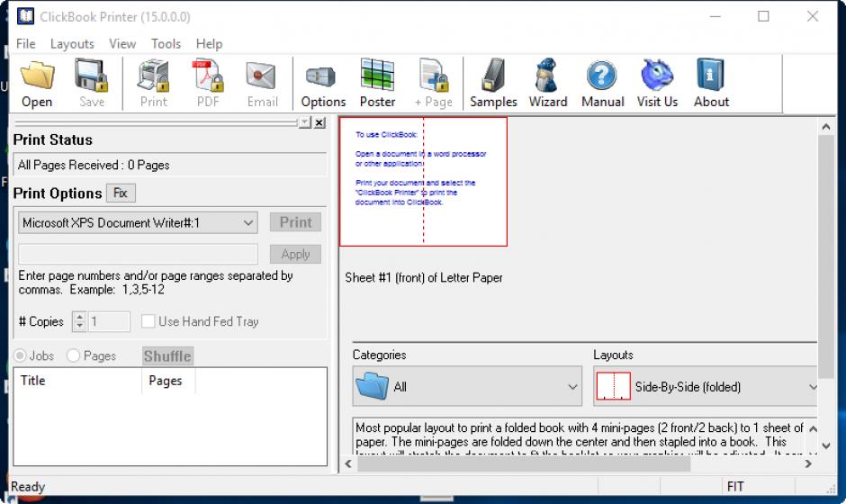Click the Print button next to printer list
Image resolution: width=846 pixels, height=504 pixels.
296,222
